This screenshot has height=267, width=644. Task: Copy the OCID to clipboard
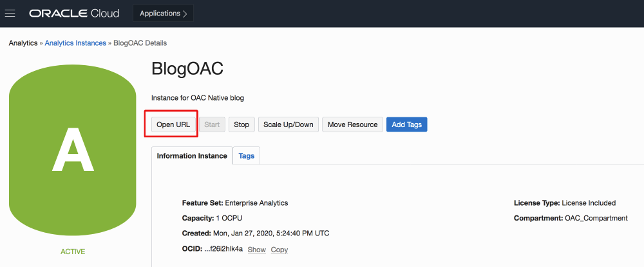tap(279, 250)
